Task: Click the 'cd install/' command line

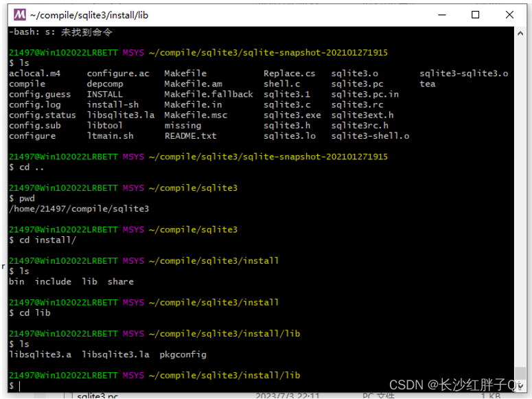Action: click(43, 240)
